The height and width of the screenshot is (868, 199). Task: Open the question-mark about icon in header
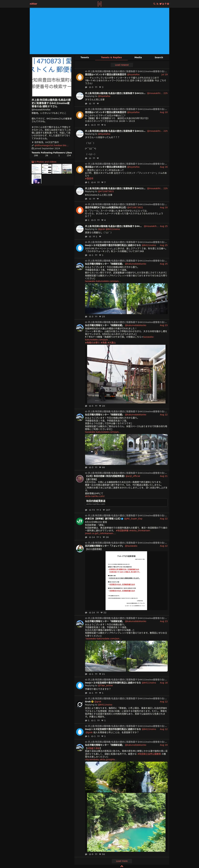166,4
